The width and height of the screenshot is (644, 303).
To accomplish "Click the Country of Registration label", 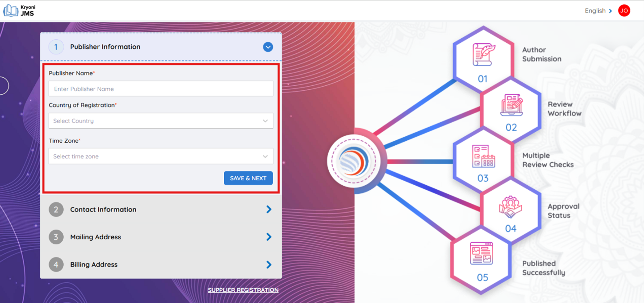I will pyautogui.click(x=83, y=105).
